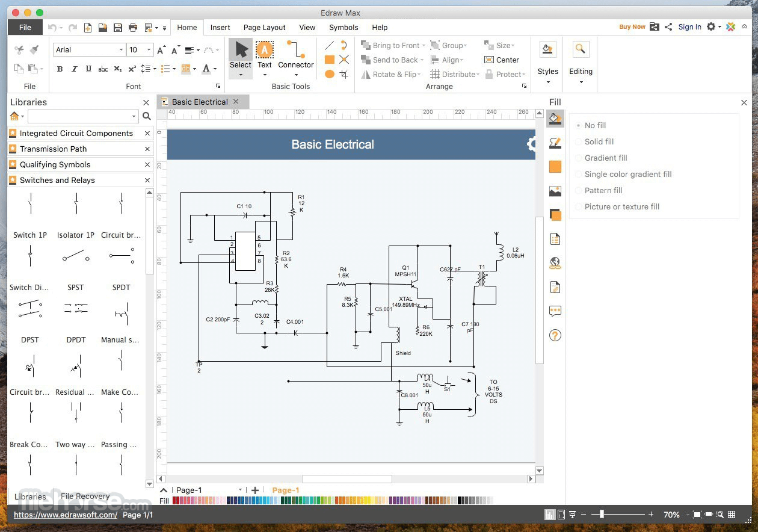Screen dimensions: 758x532
Task: Open the Page Layout ribbon tab
Action: (264, 27)
